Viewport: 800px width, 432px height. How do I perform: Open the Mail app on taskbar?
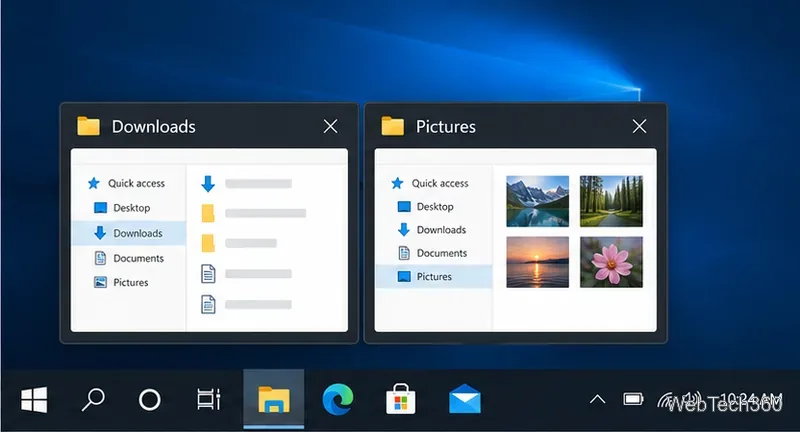coord(465,399)
